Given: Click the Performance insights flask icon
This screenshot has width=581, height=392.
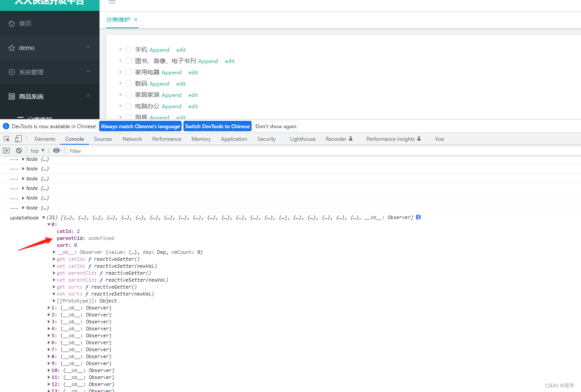Looking at the screenshot, I should (419, 139).
